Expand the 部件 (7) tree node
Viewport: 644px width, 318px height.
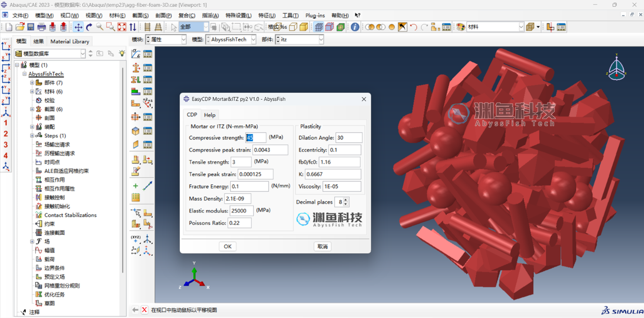[x=32, y=83]
